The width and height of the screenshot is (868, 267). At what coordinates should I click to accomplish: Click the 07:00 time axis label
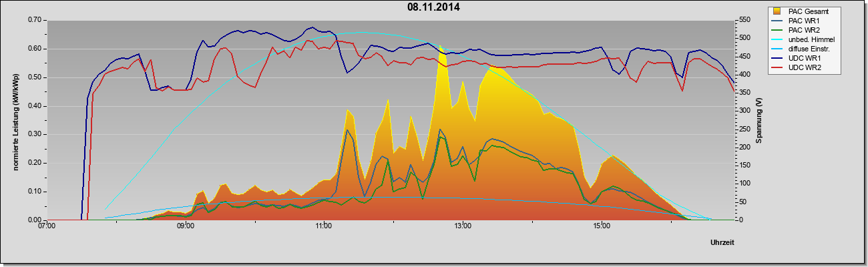click(x=47, y=227)
